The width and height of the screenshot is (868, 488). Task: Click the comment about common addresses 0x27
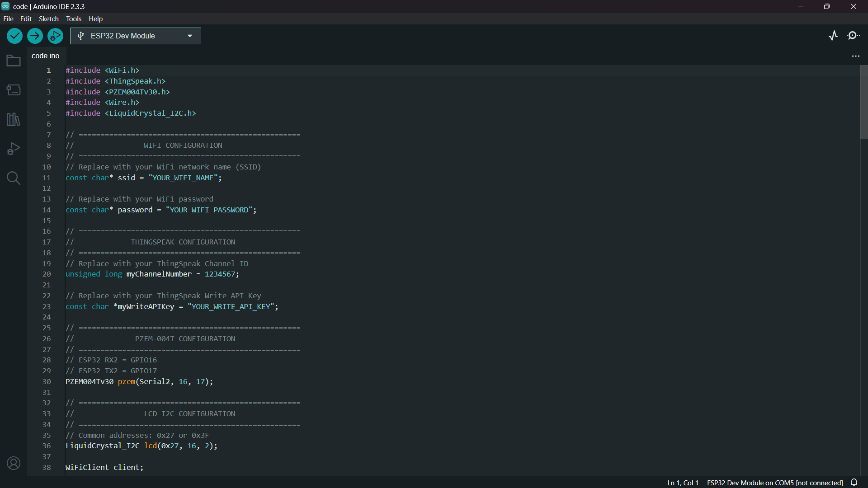[x=137, y=436]
